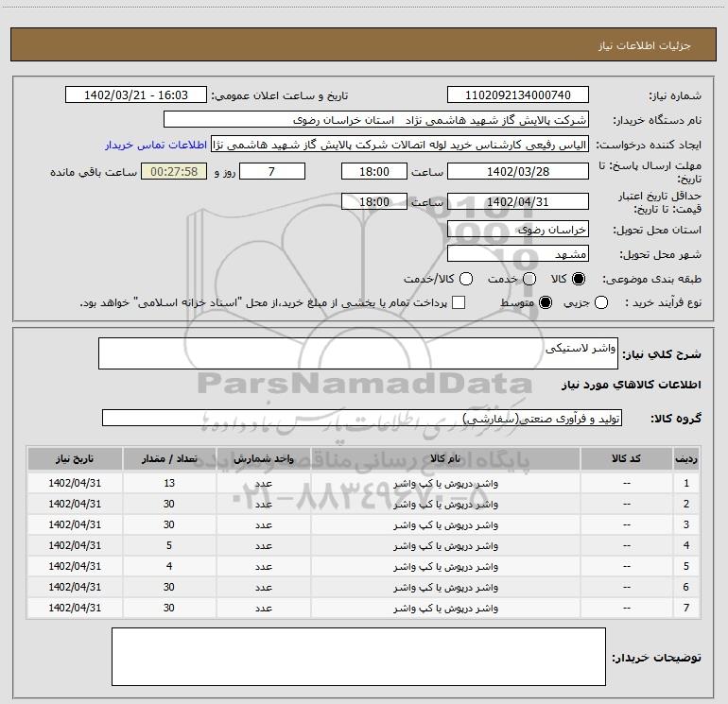Click quantity 30 in row 7
The width and height of the screenshot is (728, 704).
point(169,608)
